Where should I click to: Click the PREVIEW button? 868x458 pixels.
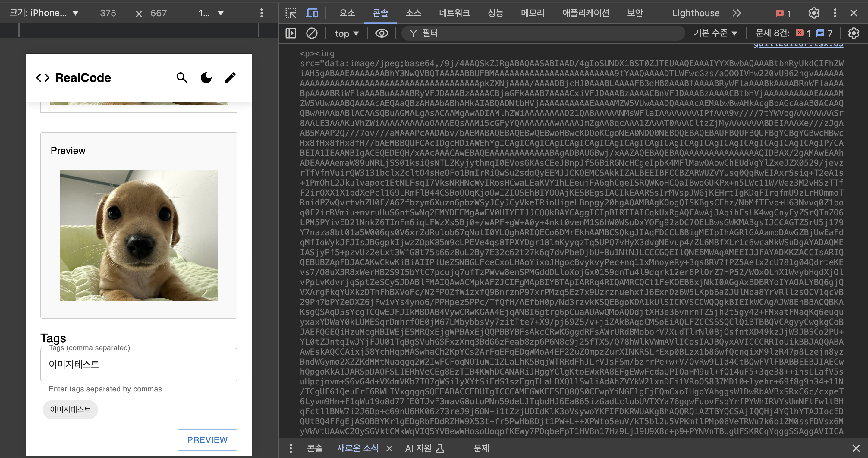207,440
